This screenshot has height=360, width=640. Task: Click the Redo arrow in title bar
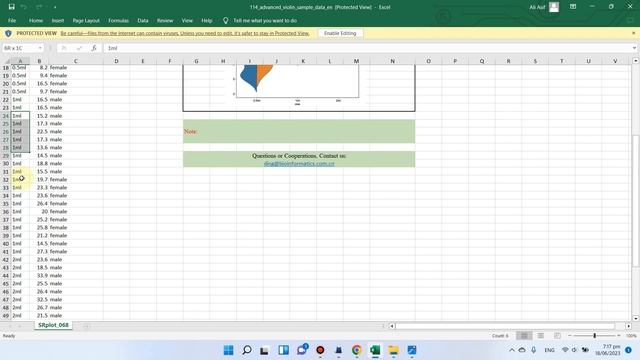click(x=39, y=7)
